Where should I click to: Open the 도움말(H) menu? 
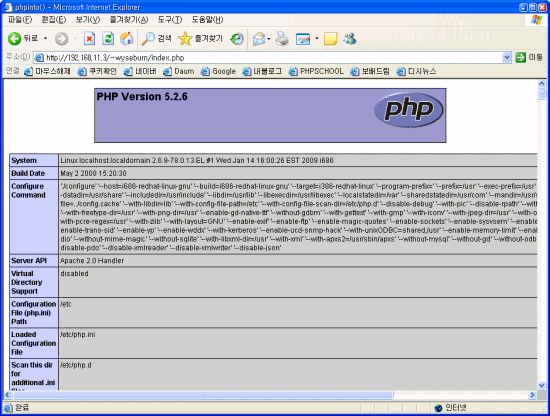click(207, 20)
